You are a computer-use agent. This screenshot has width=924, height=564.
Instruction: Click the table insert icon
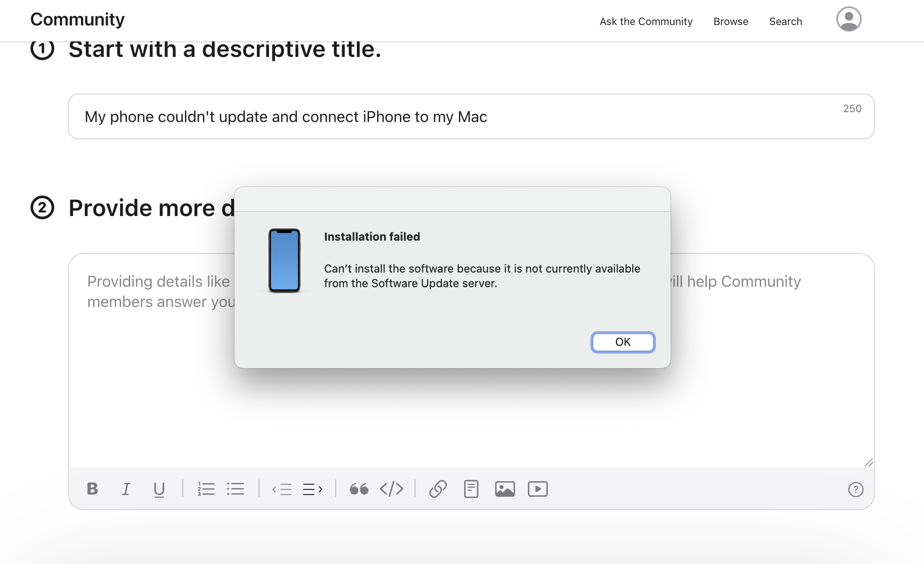(471, 489)
